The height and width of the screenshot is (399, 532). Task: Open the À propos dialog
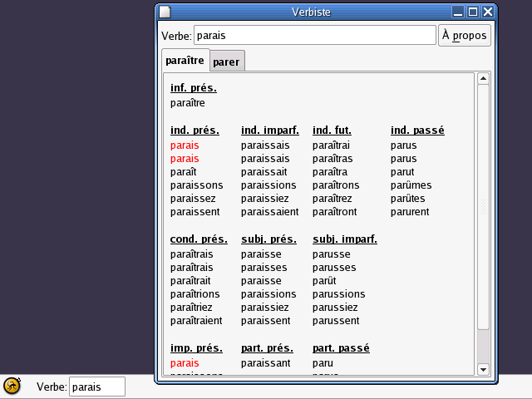tap(464, 35)
